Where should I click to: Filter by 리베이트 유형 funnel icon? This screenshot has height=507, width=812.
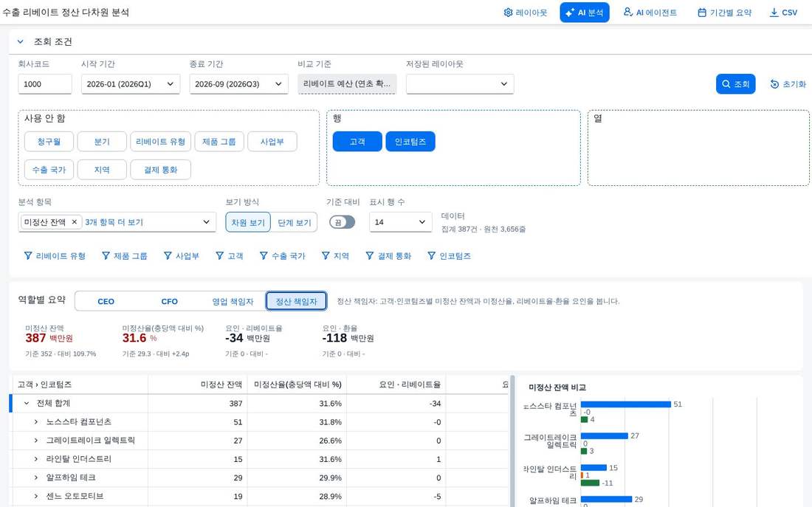[x=28, y=255]
